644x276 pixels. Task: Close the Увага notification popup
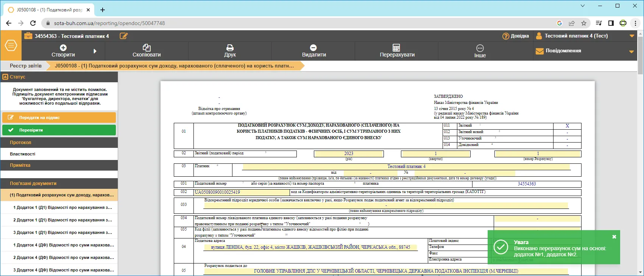pyautogui.click(x=614, y=237)
